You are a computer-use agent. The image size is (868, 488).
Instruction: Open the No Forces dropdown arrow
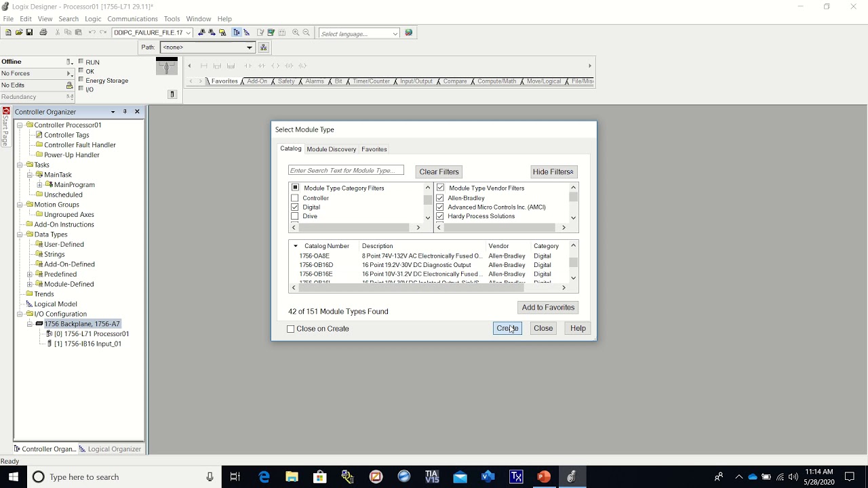point(69,73)
